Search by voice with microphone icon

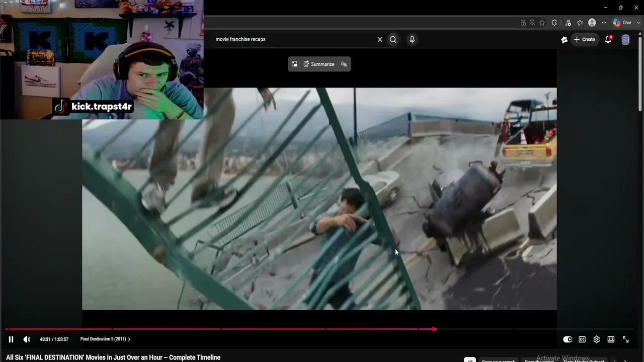tap(412, 39)
